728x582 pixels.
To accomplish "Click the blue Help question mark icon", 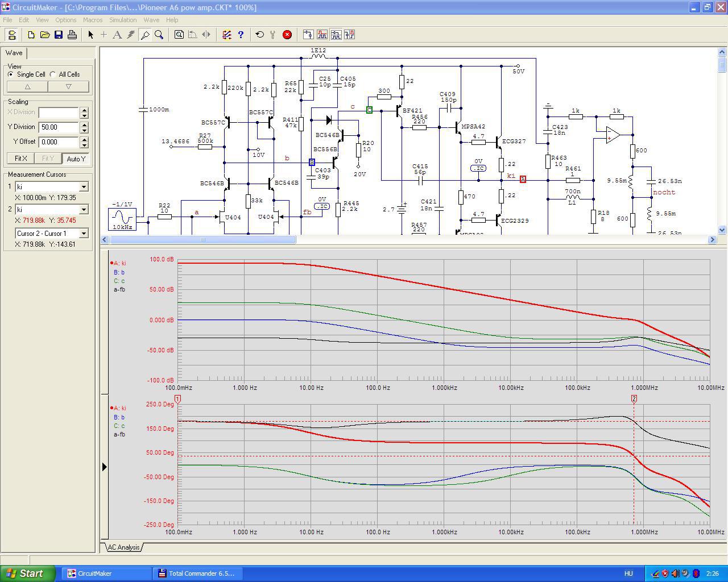I will pyautogui.click(x=241, y=35).
